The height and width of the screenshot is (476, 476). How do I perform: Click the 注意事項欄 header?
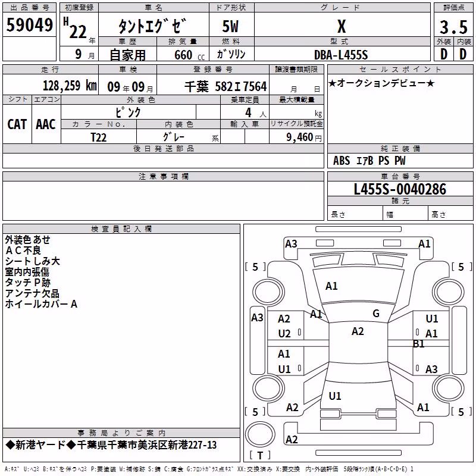tap(163, 176)
